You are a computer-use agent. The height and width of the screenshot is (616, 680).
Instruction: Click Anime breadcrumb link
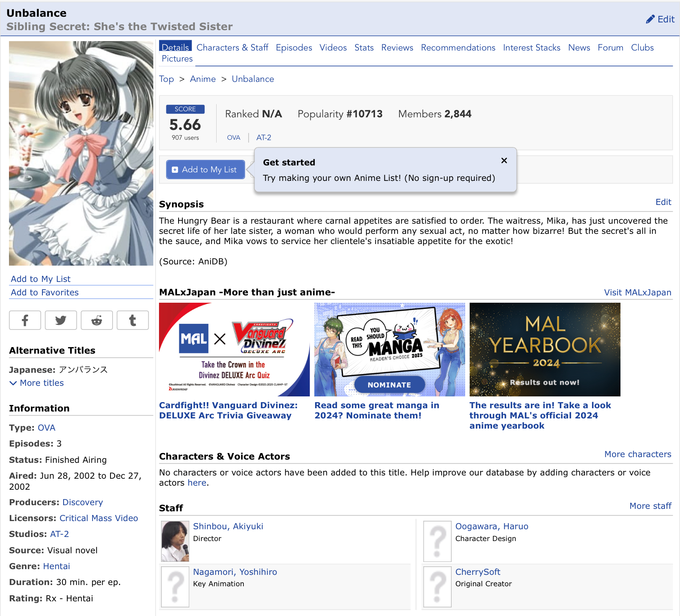click(x=203, y=79)
